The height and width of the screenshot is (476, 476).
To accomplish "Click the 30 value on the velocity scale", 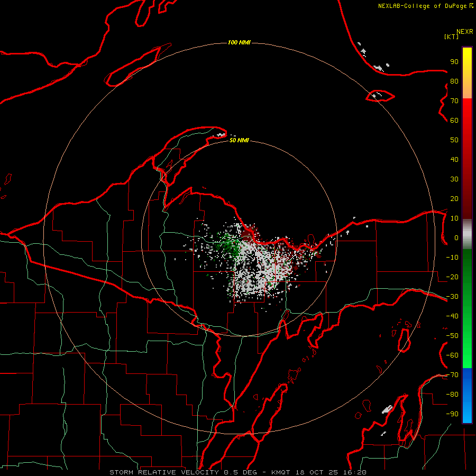I will pyautogui.click(x=454, y=179).
